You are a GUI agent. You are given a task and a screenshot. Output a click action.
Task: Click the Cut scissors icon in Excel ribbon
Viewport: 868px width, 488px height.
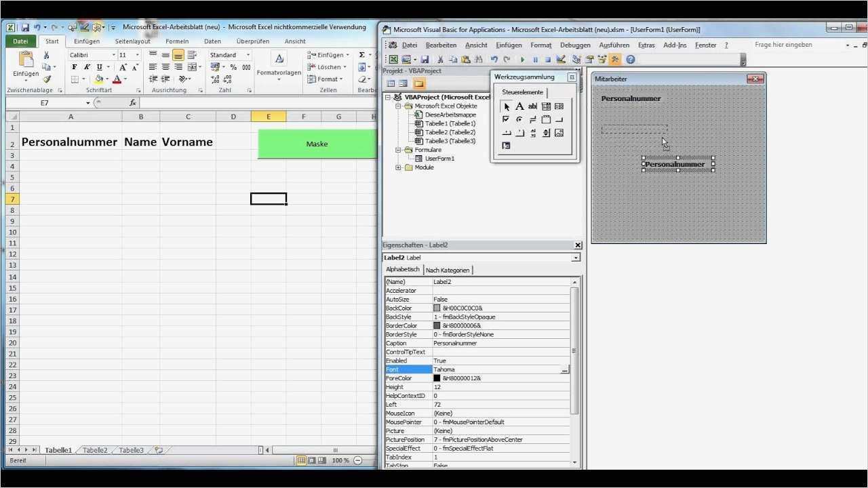47,55
